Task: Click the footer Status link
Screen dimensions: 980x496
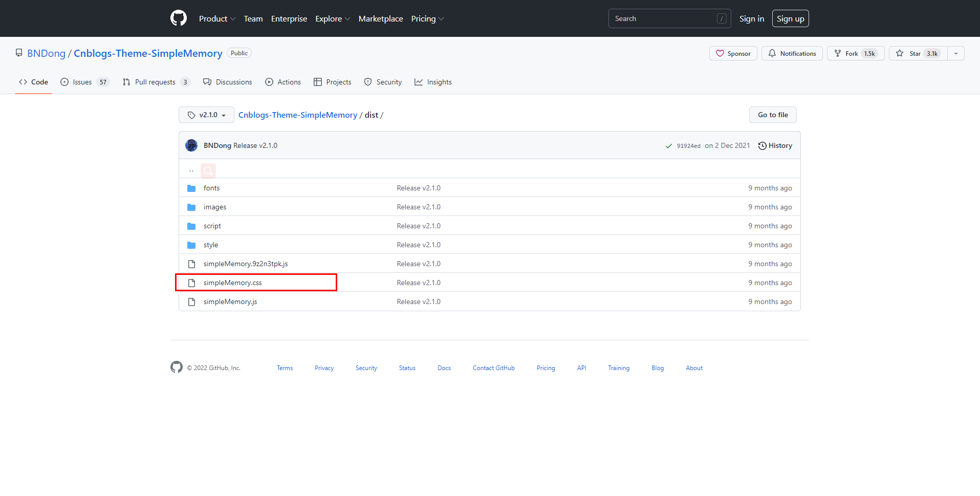Action: pyautogui.click(x=407, y=368)
